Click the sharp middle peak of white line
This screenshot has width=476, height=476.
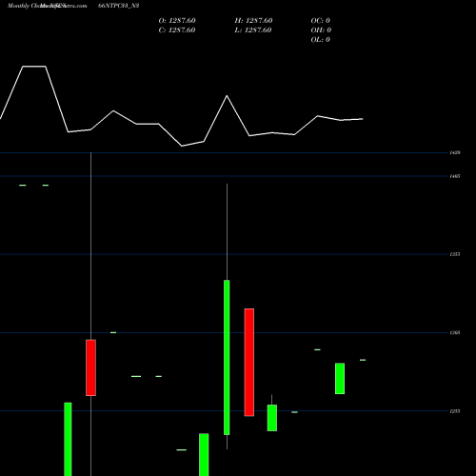pos(227,96)
